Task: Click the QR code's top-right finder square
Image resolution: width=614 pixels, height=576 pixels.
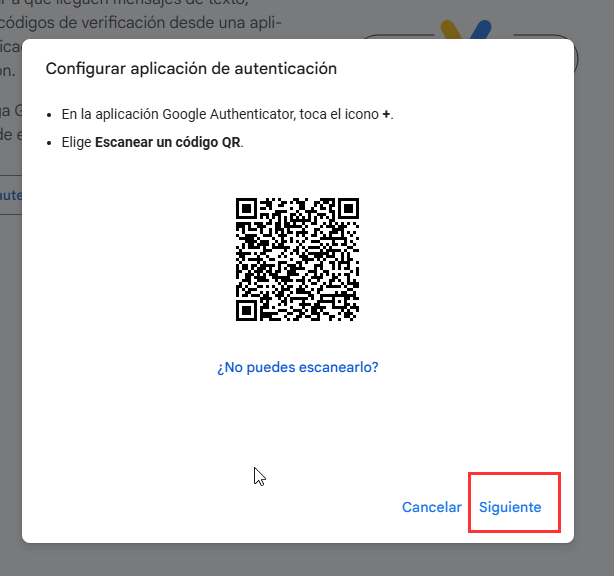Action: (x=349, y=208)
